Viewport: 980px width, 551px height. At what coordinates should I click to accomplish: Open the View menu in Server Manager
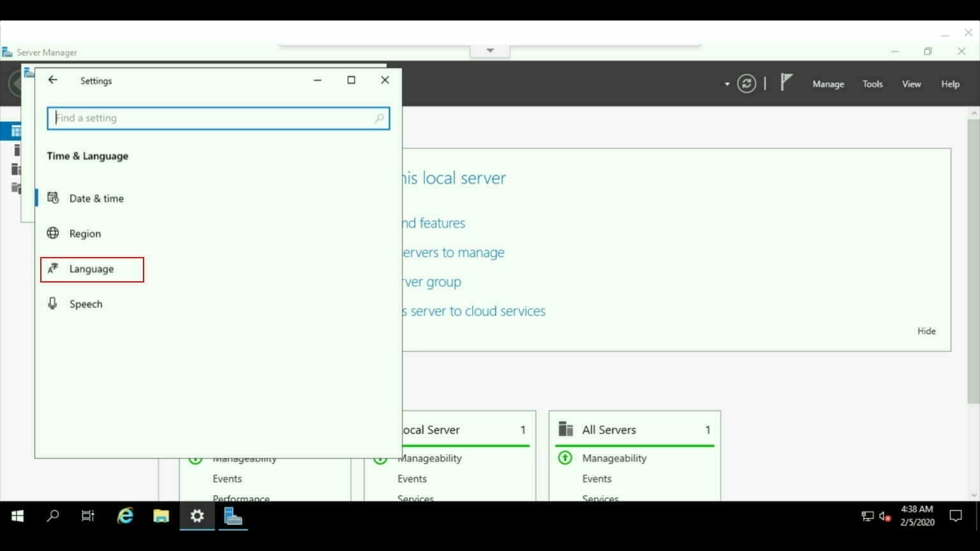[911, 84]
